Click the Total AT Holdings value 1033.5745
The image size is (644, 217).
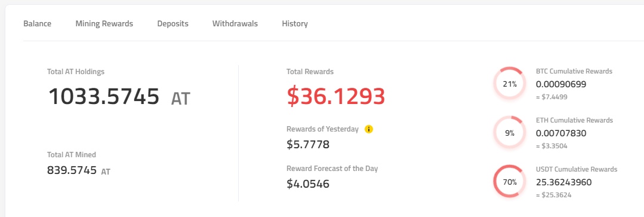tap(104, 97)
